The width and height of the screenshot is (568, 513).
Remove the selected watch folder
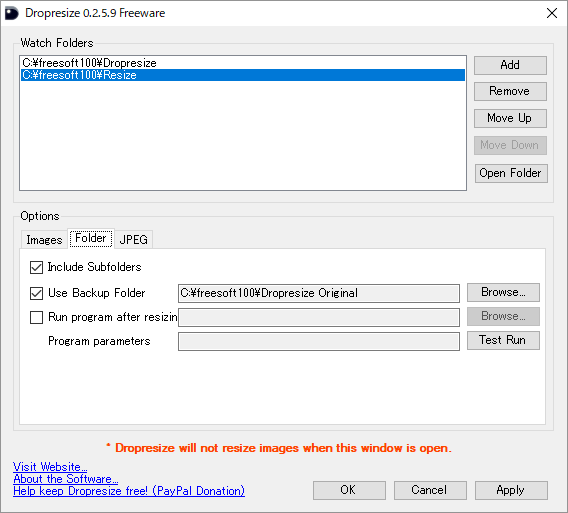pyautogui.click(x=510, y=91)
